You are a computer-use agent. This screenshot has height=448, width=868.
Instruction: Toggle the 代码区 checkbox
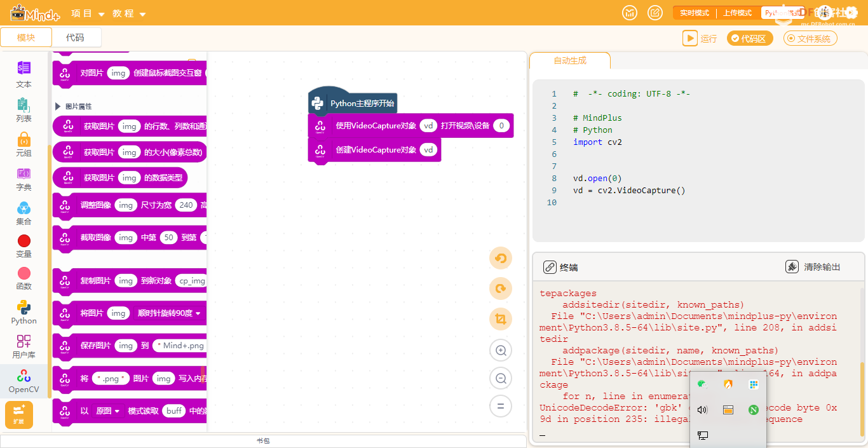pyautogui.click(x=750, y=39)
